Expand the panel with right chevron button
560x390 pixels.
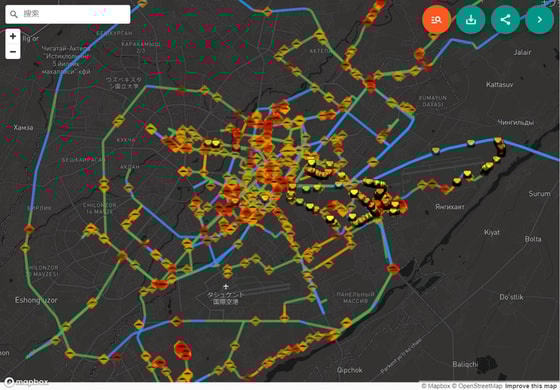point(539,20)
